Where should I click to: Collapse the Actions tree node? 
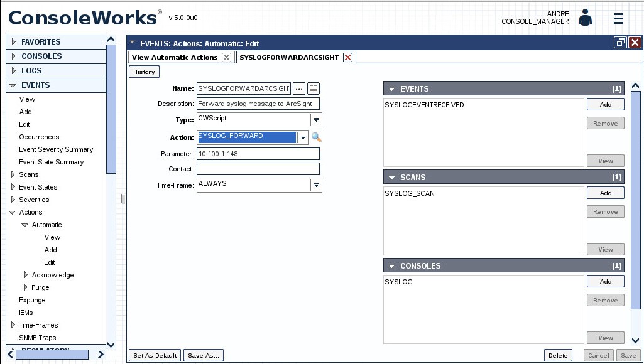click(x=13, y=213)
